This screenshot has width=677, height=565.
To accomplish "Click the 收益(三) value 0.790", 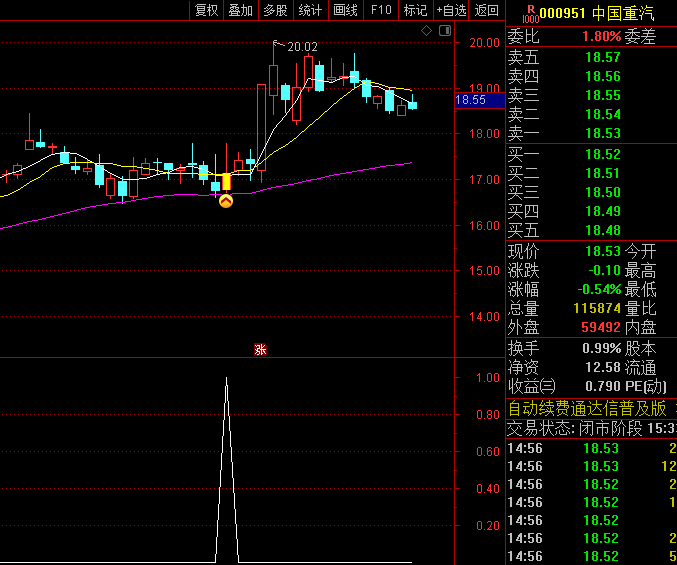I will [603, 386].
